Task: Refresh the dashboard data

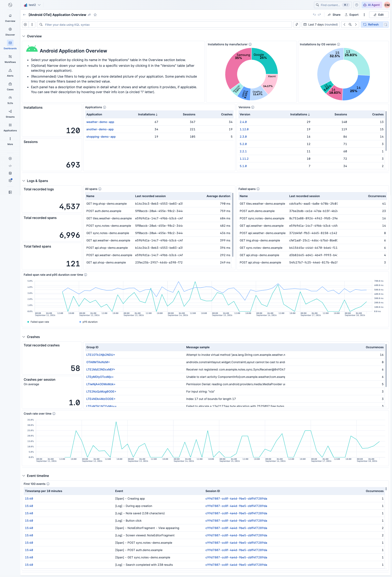Action: (x=371, y=25)
